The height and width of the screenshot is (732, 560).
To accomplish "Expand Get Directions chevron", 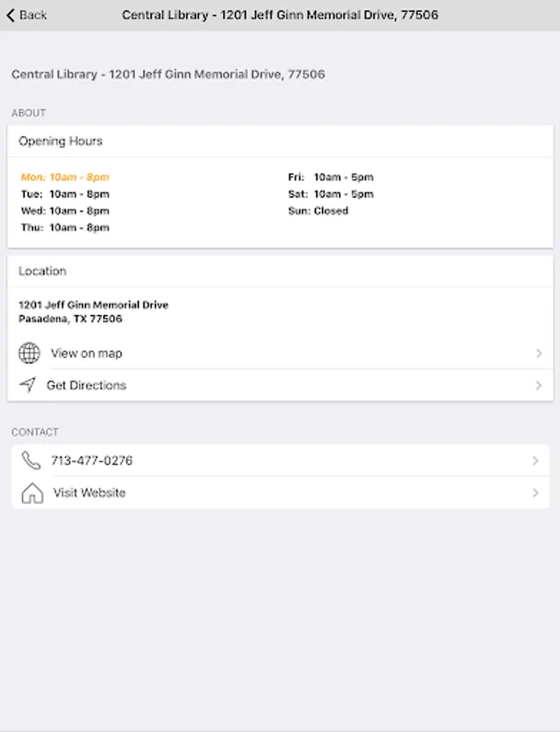I will pos(538,386).
